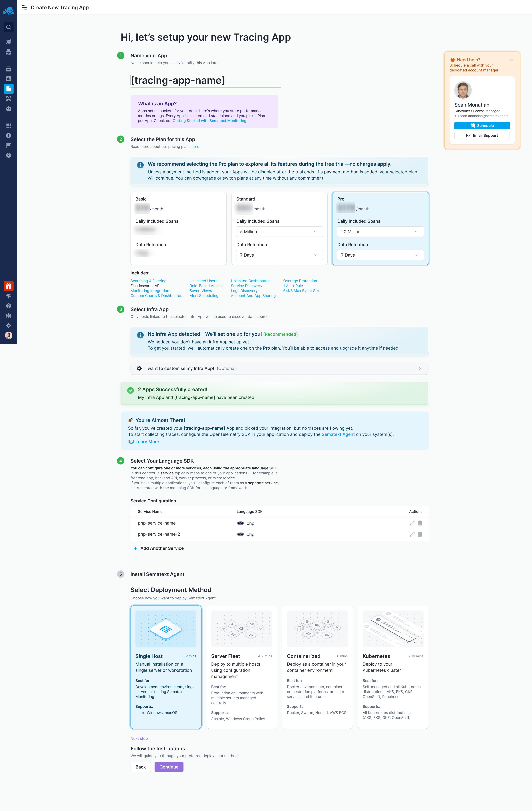This screenshot has height=811, width=532.
Task: Open the user profile avatar in sidebar
Action: (x=8, y=335)
